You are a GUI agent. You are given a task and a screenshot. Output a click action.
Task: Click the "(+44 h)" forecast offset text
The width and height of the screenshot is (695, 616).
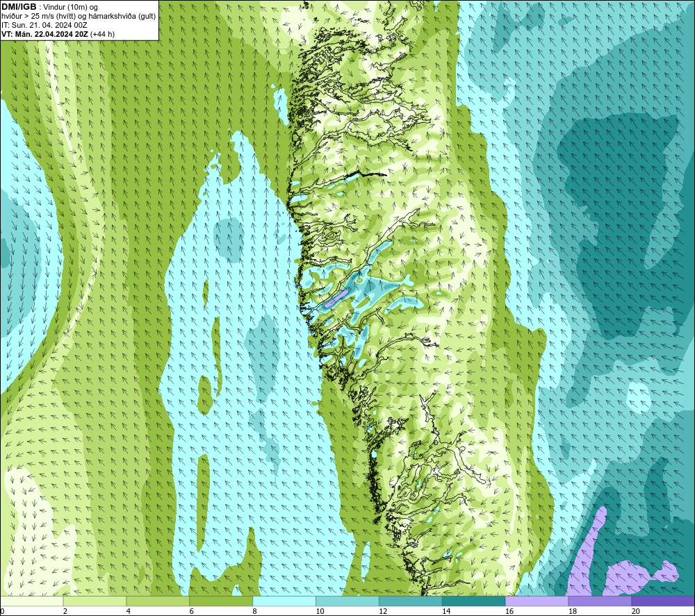point(102,34)
